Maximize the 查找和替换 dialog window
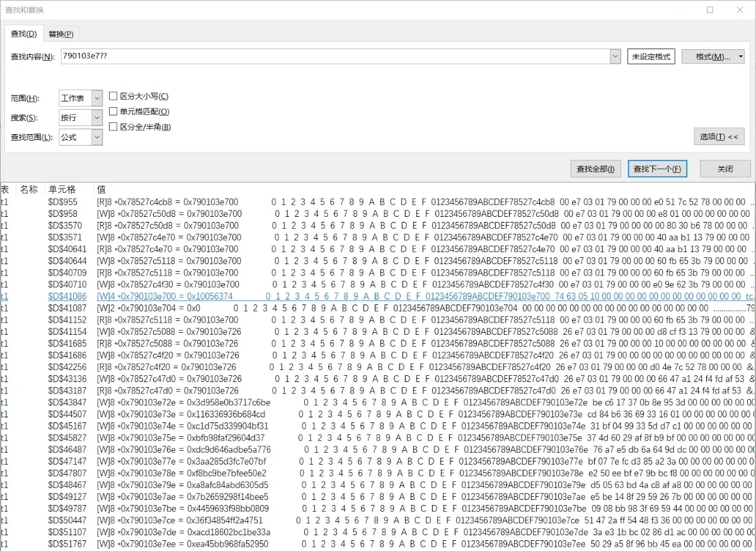The height and width of the screenshot is (551, 756). 710,9
